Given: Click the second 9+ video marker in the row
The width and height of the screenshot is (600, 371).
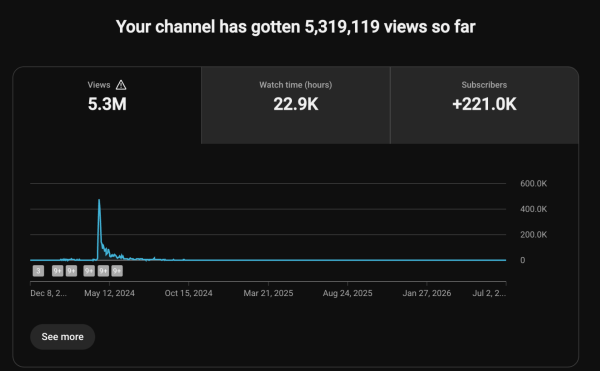Looking at the screenshot, I should 71,271.
